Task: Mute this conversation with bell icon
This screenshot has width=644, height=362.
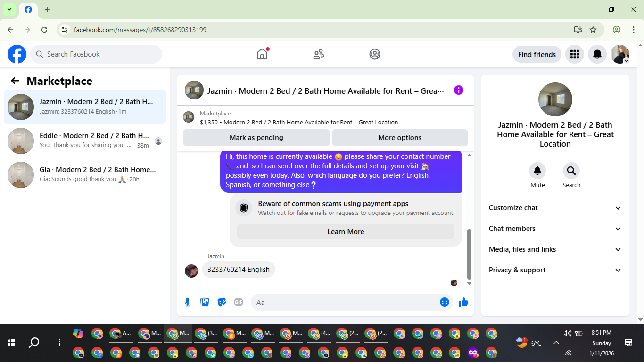Action: 537,170
